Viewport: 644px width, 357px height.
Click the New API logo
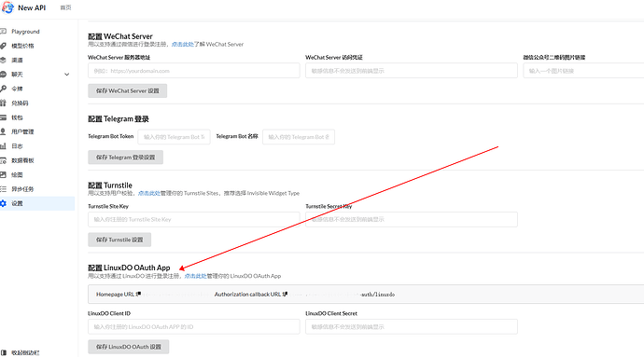click(x=7, y=7)
